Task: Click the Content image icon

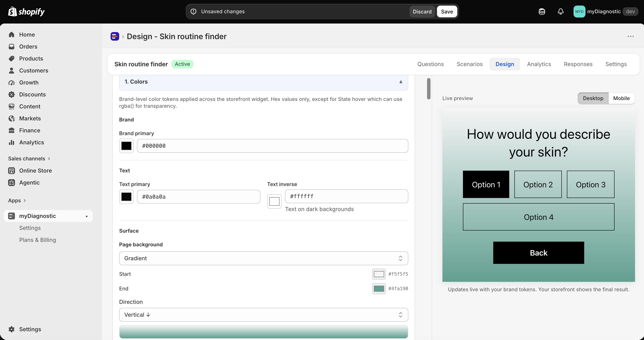Action: click(12, 106)
